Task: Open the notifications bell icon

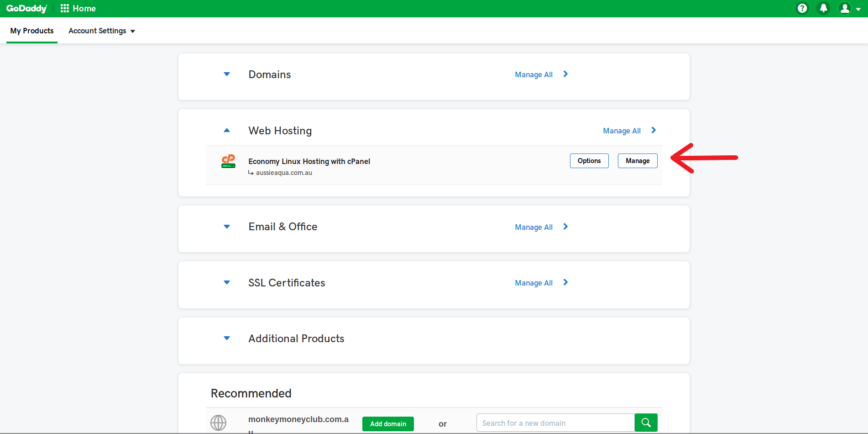Action: (823, 8)
